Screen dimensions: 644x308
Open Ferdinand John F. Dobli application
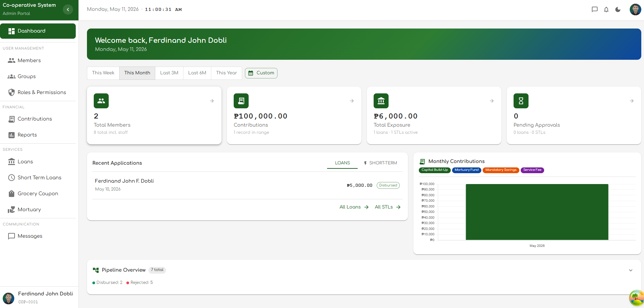pos(247,185)
